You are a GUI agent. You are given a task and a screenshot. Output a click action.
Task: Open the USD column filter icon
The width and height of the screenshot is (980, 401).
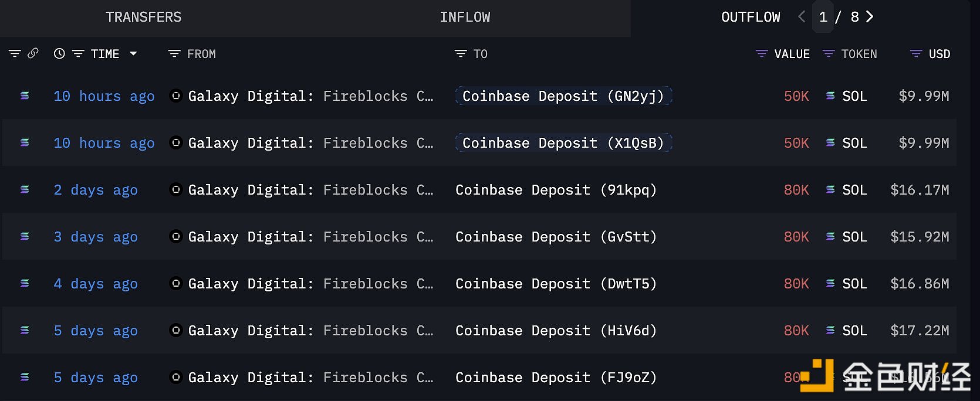(x=915, y=53)
